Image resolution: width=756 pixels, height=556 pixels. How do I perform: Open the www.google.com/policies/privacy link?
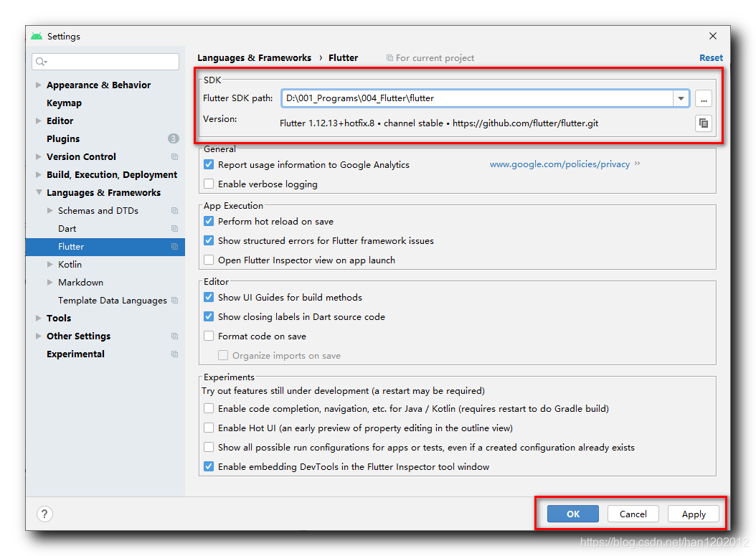559,164
